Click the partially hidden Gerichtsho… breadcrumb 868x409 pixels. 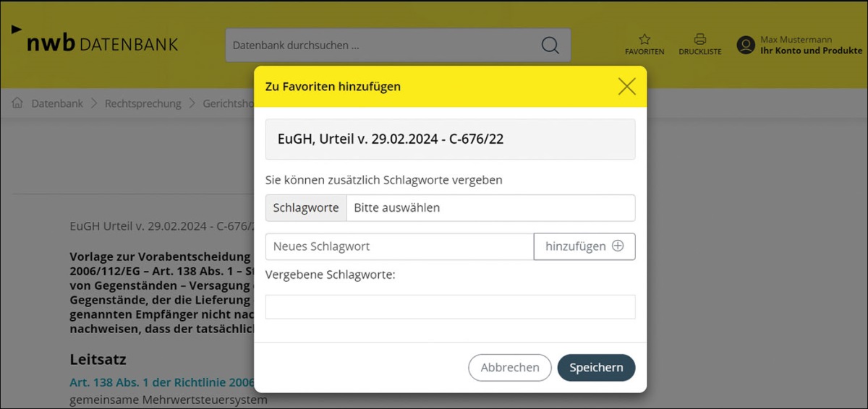coord(228,103)
